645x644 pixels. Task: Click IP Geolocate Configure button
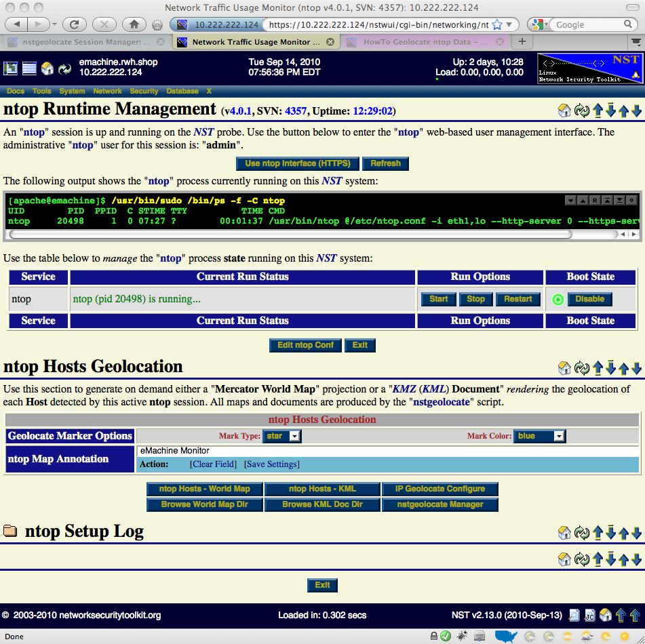click(x=439, y=489)
